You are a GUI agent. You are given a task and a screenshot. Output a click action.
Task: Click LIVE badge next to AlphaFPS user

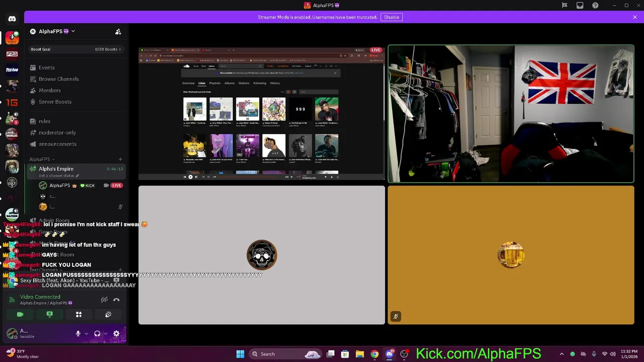tap(117, 186)
